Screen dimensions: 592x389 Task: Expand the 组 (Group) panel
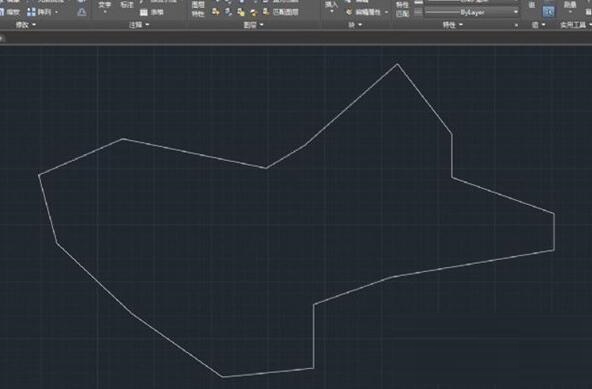coord(538,25)
